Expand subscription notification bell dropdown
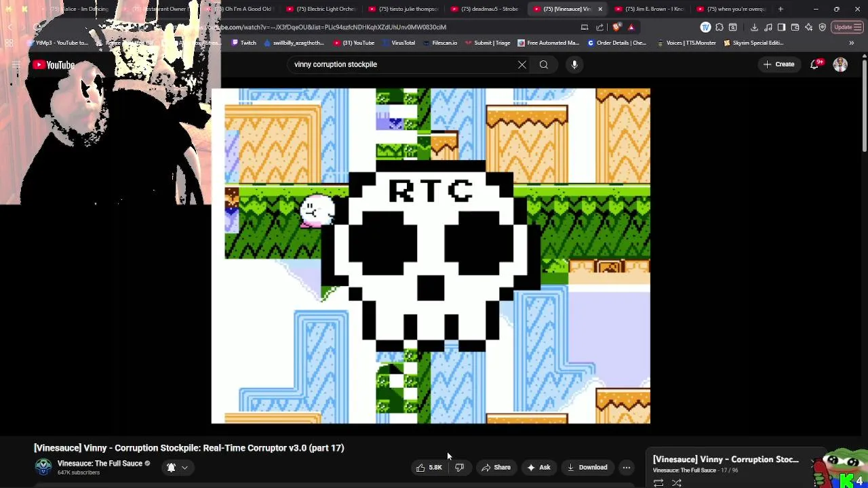The width and height of the screenshot is (868, 488). (x=178, y=467)
